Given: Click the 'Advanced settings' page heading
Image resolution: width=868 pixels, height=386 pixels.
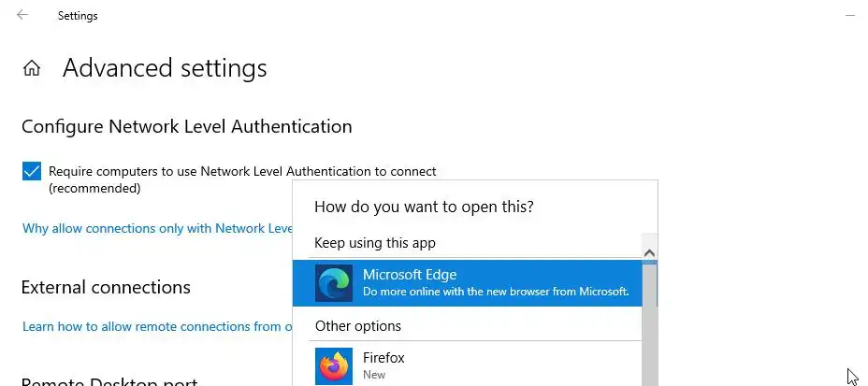Looking at the screenshot, I should 165,68.
